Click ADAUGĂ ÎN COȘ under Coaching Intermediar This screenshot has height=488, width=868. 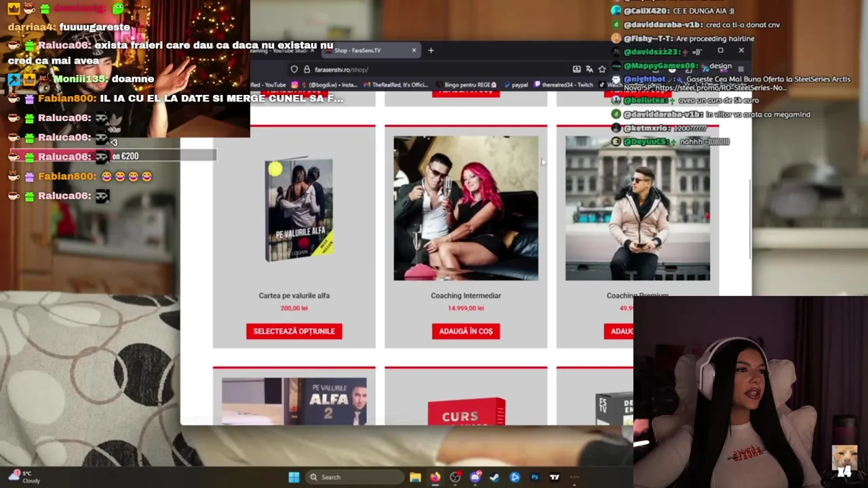pos(465,331)
